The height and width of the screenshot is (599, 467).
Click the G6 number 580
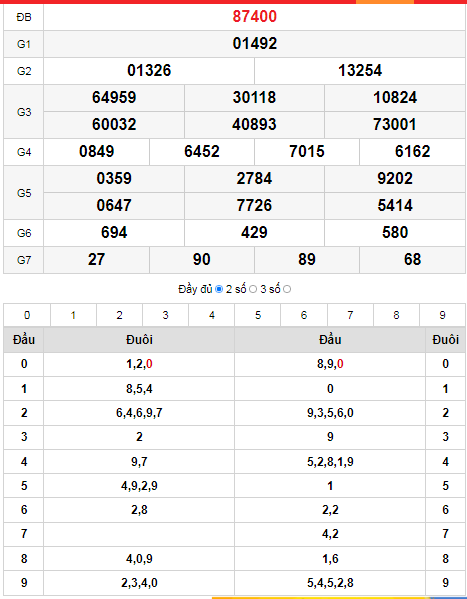click(395, 233)
